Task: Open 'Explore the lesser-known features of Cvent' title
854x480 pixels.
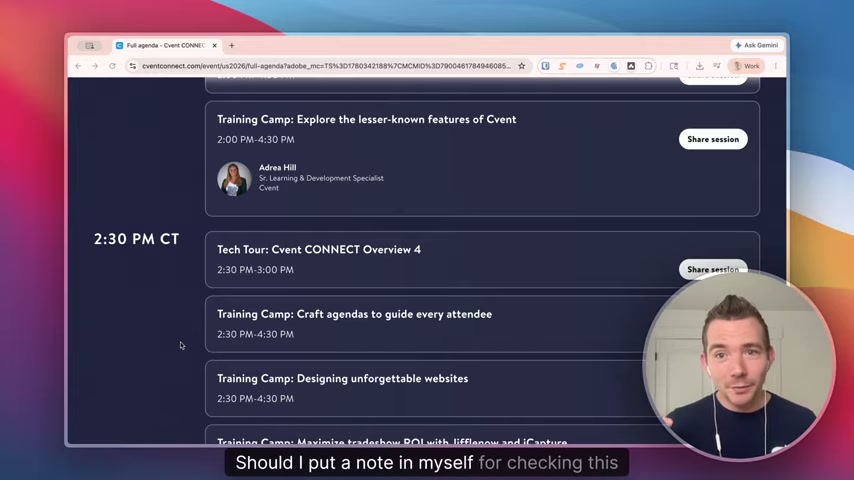Action: tap(367, 119)
